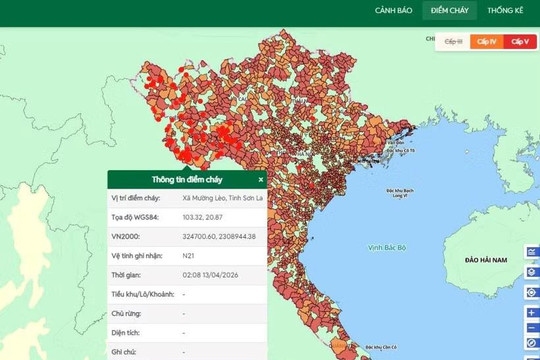Open the CẢNH BÁO tab

pyautogui.click(x=393, y=10)
